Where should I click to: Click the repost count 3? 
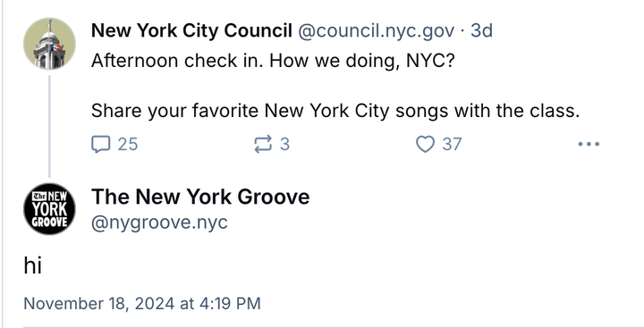click(x=284, y=144)
